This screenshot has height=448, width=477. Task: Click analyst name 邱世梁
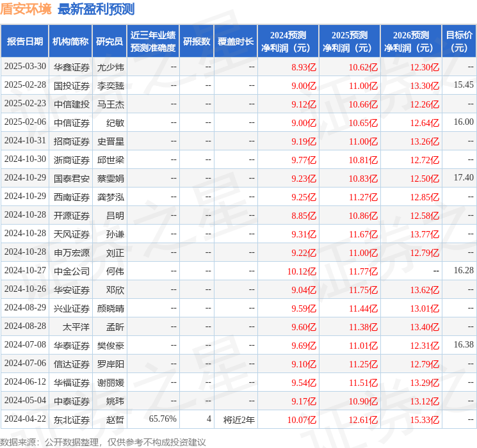point(110,159)
